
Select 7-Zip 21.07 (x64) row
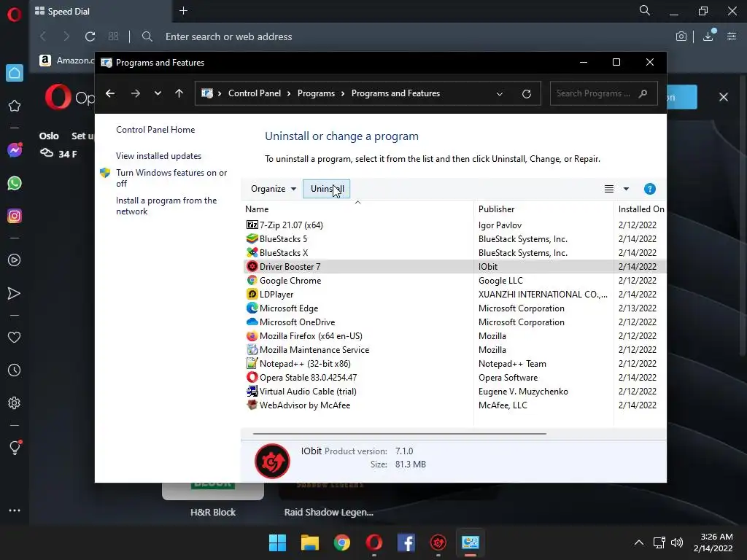[454, 225]
